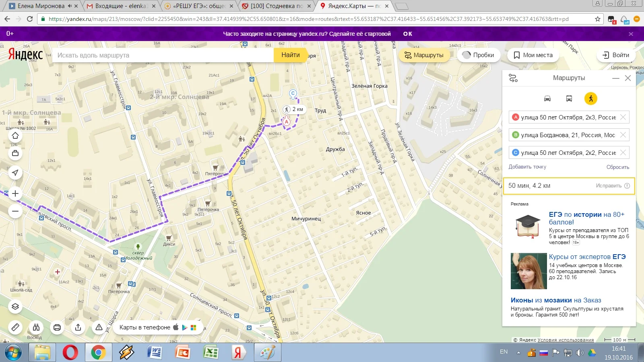This screenshot has width=644, height=362.
Task: Clear the point A address
Action: click(x=623, y=117)
